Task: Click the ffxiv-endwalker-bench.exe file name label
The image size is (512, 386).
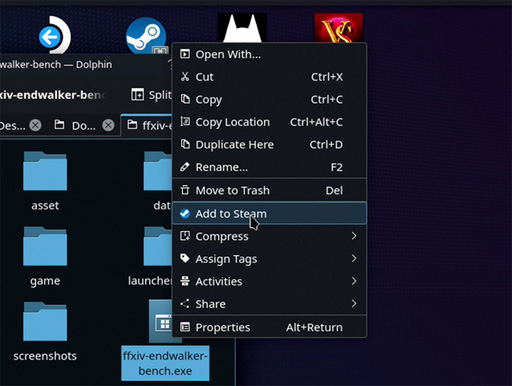Action: (x=165, y=363)
